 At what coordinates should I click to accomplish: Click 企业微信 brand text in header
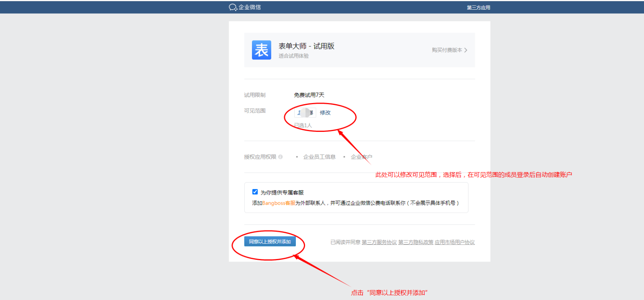click(x=250, y=7)
